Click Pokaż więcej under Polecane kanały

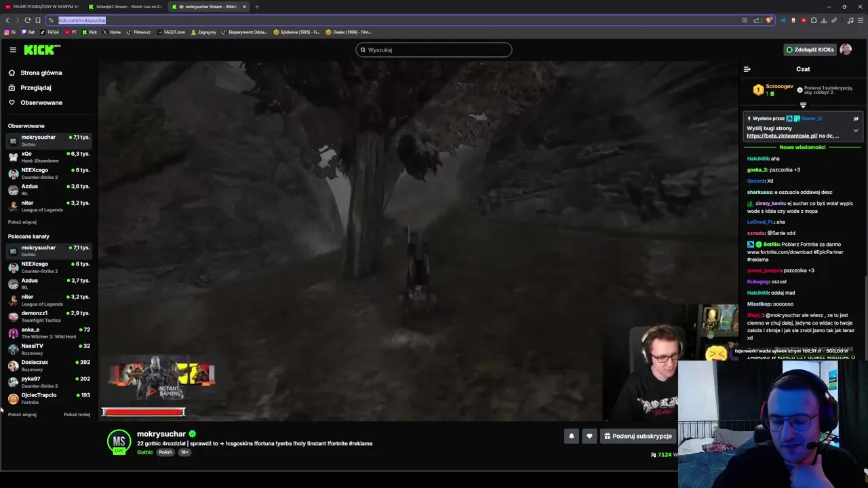[22, 415]
